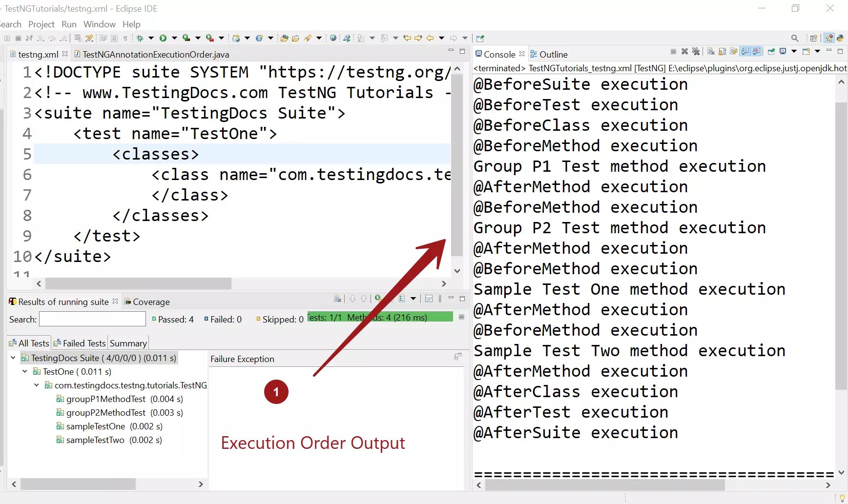Select sampleTestTwo result row
Image resolution: width=848 pixels, height=504 pixels.
pos(109,440)
